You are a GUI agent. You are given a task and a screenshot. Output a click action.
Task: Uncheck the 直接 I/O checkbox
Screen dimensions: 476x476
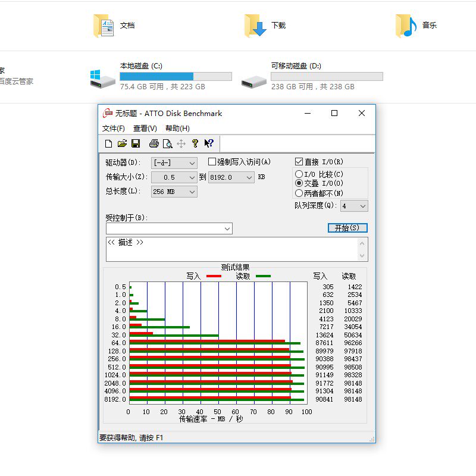pyautogui.click(x=299, y=162)
